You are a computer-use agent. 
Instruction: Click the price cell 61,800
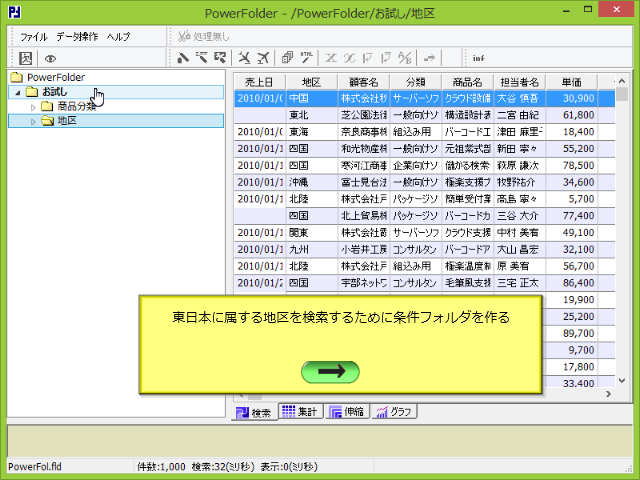571,115
